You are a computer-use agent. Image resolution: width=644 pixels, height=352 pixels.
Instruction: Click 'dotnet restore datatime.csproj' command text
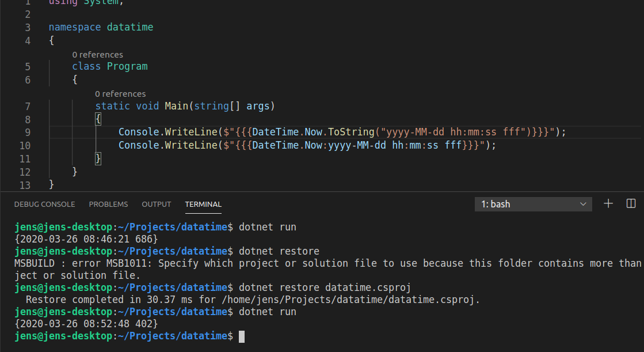tap(325, 287)
